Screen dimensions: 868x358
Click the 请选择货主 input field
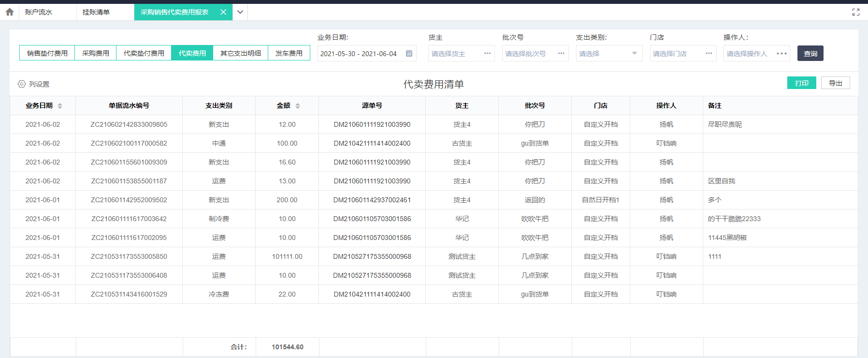click(x=462, y=53)
